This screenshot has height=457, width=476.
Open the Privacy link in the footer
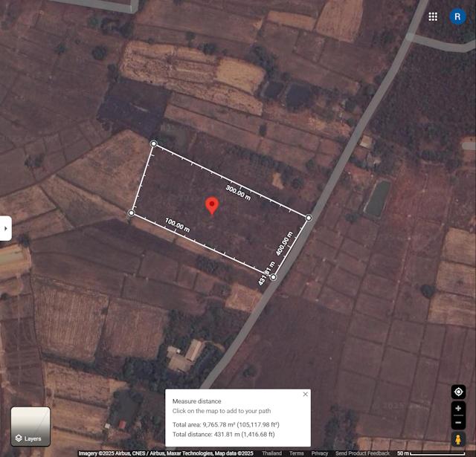click(320, 453)
